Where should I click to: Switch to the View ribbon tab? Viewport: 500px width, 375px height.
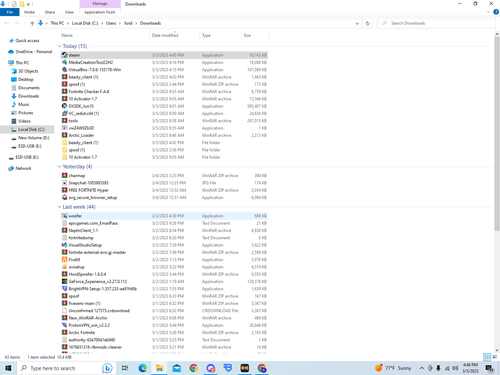click(69, 12)
